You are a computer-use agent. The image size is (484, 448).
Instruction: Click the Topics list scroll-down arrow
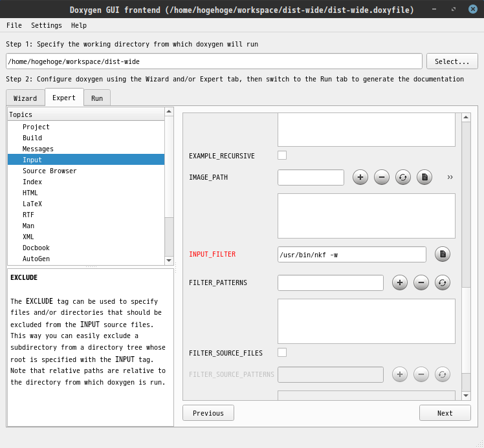point(169,261)
